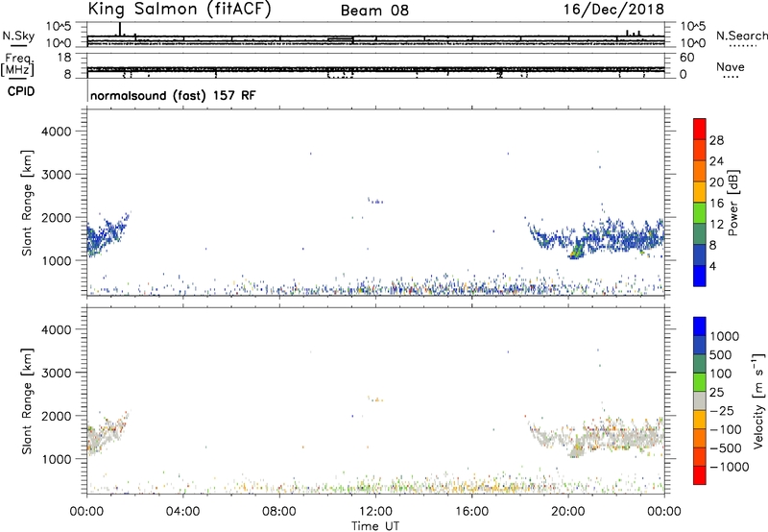Click the '2000' range tick of the power panel
This screenshot has height=532, width=768.
pyautogui.click(x=57, y=217)
